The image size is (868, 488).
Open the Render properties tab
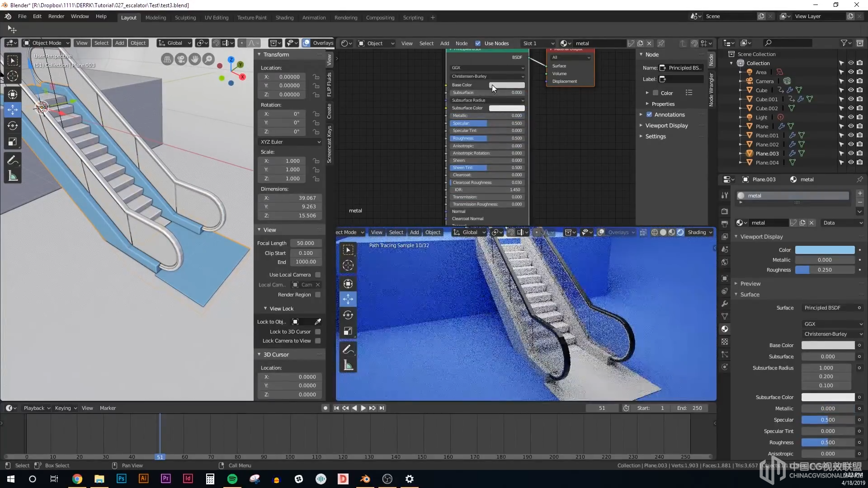(x=725, y=211)
